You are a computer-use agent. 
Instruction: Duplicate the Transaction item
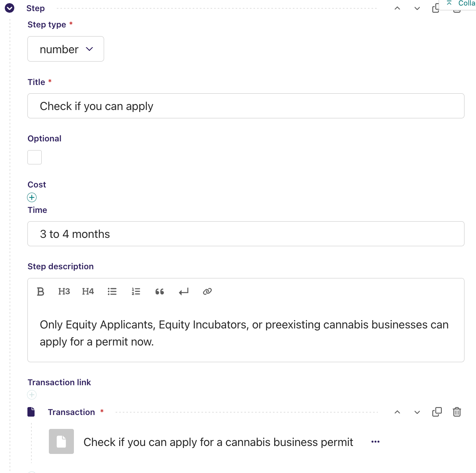[x=437, y=412]
